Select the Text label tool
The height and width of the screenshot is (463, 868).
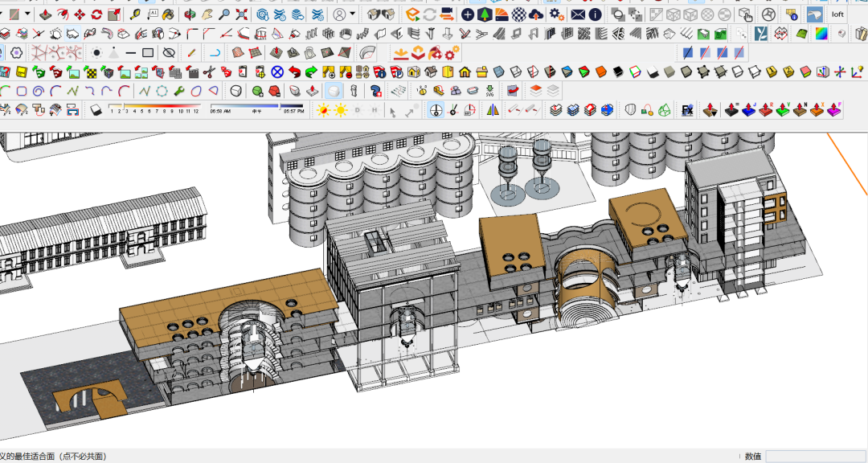coord(152,14)
